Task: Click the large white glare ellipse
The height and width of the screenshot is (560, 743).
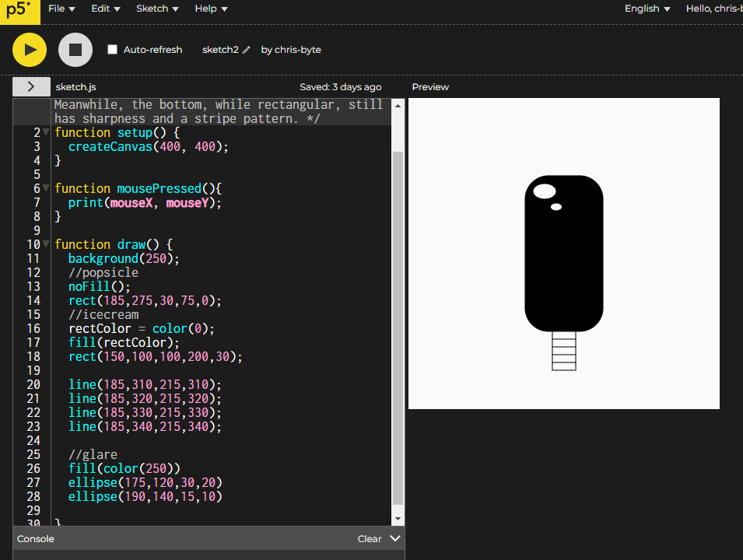Action: (545, 191)
